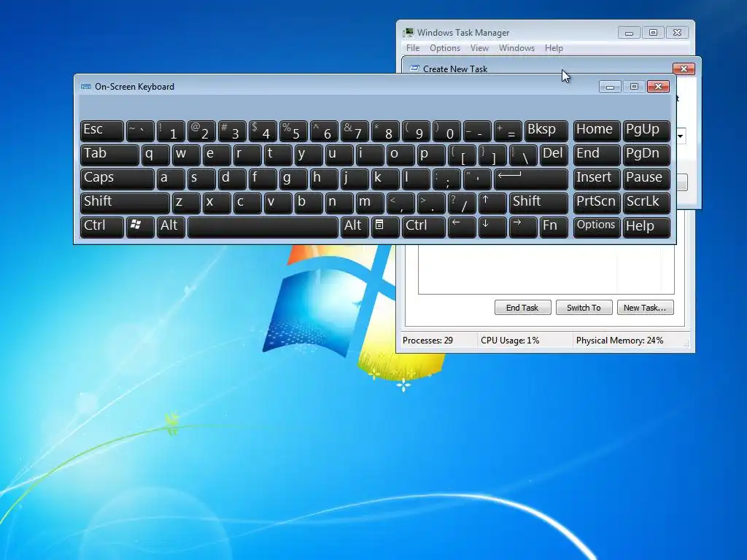
Task: Open the Windows menu in Task Manager
Action: 516,48
